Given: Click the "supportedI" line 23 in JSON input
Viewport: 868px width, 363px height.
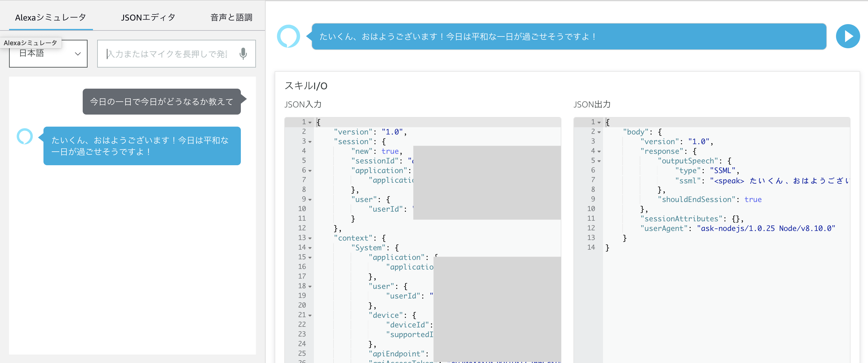Looking at the screenshot, I should (x=410, y=335).
